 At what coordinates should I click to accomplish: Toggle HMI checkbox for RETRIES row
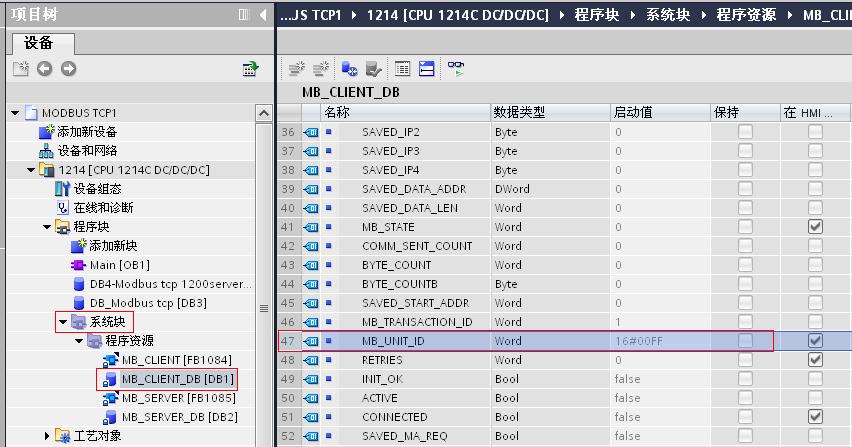click(815, 360)
